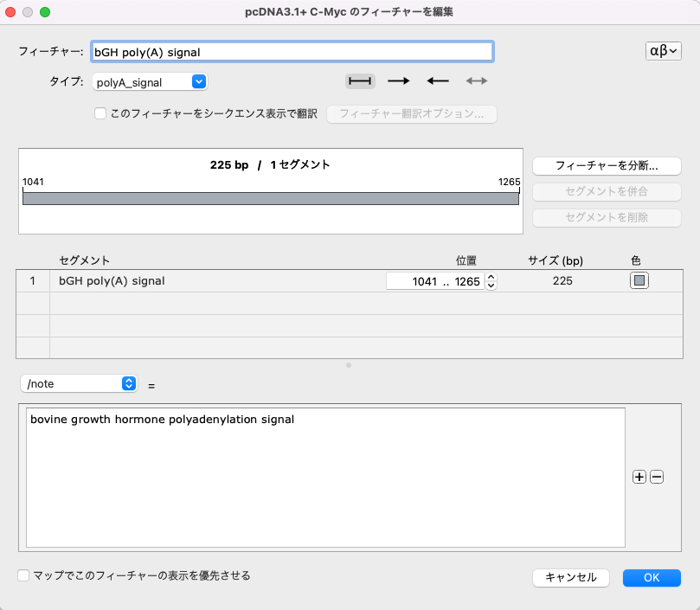Viewport: 700px width, 610px height.
Task: Confirm changes with the OK button
Action: tap(651, 577)
